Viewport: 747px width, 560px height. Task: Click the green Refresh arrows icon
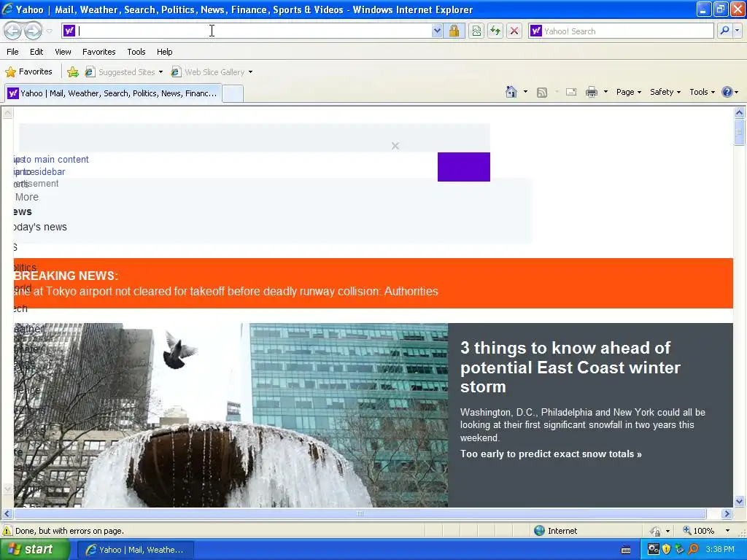(495, 31)
